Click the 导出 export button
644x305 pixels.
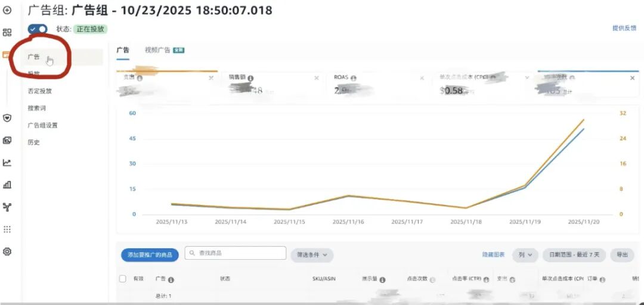[x=622, y=255]
